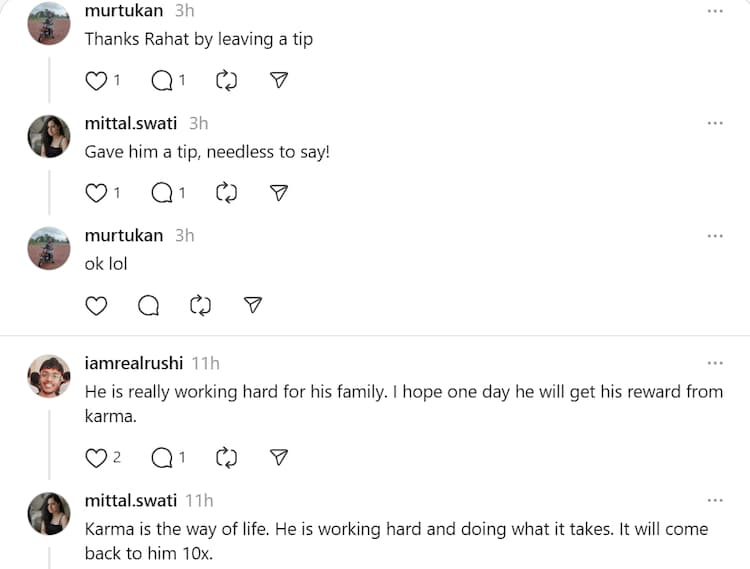Repost the "Gave him a tip" comment
750x569 pixels.
227,193
